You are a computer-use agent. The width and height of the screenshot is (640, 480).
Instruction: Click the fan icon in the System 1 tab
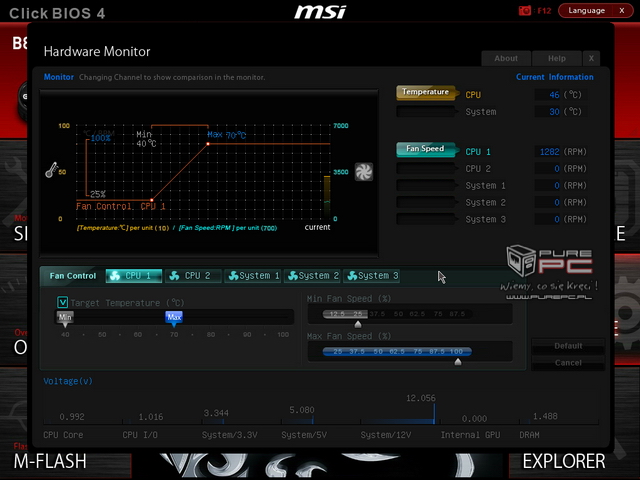pyautogui.click(x=233, y=276)
